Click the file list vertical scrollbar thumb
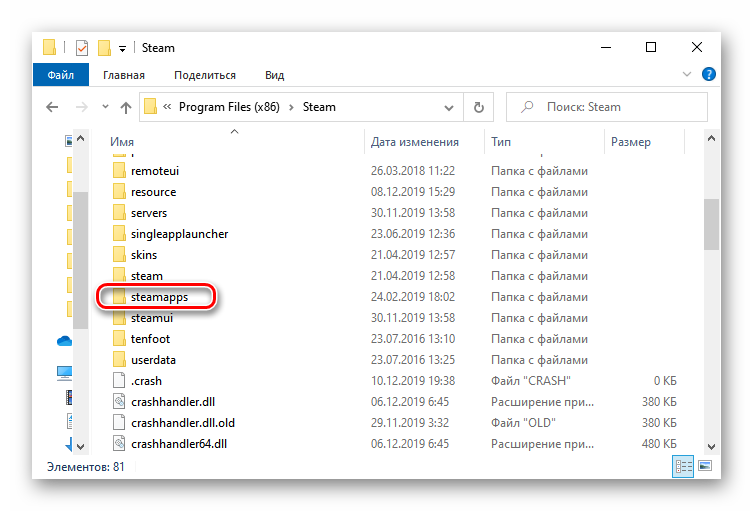 click(x=711, y=224)
